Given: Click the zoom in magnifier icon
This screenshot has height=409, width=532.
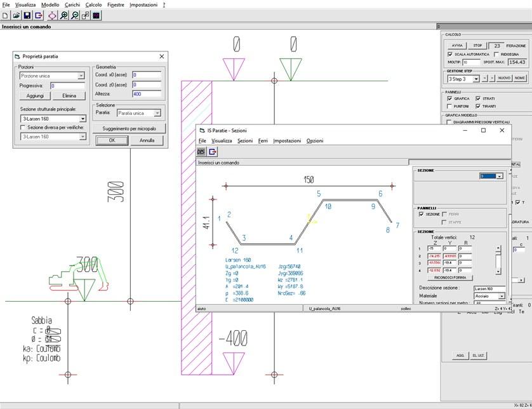Looking at the screenshot, I should 64,15.
